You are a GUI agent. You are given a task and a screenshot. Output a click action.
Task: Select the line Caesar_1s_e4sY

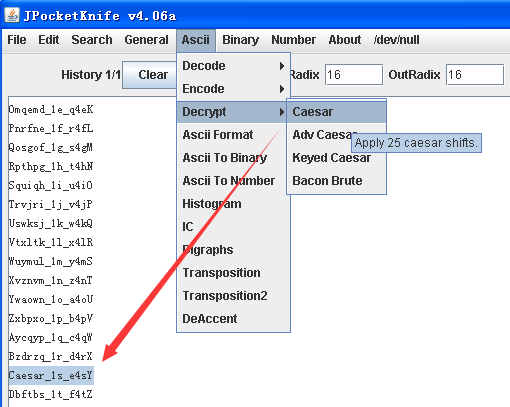51,376
